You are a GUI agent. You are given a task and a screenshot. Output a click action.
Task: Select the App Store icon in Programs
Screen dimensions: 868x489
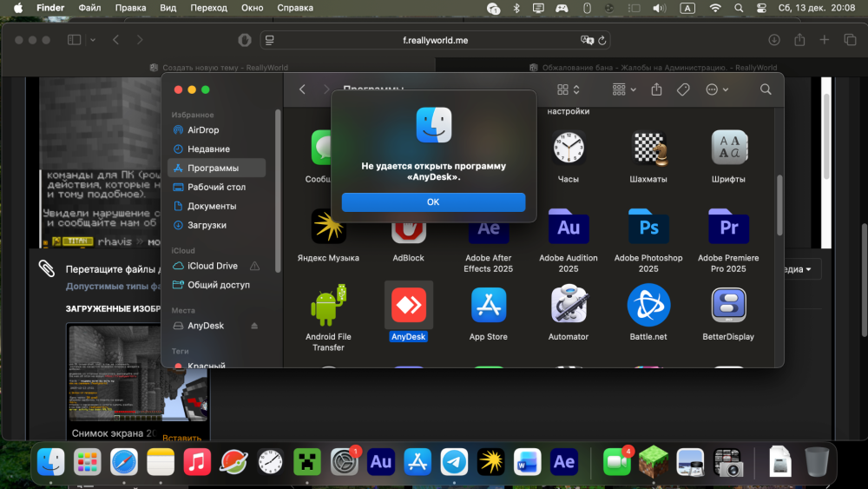pos(488,305)
